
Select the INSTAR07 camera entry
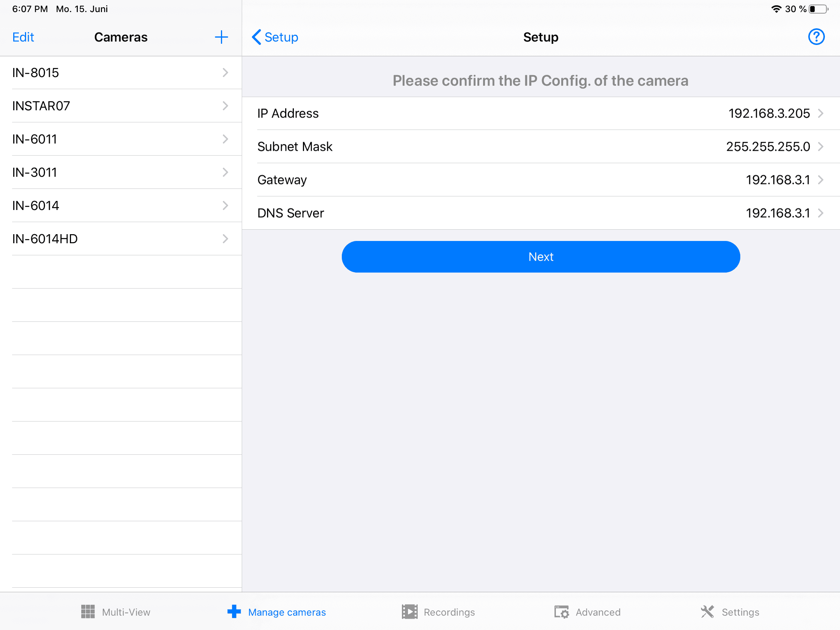click(41, 106)
